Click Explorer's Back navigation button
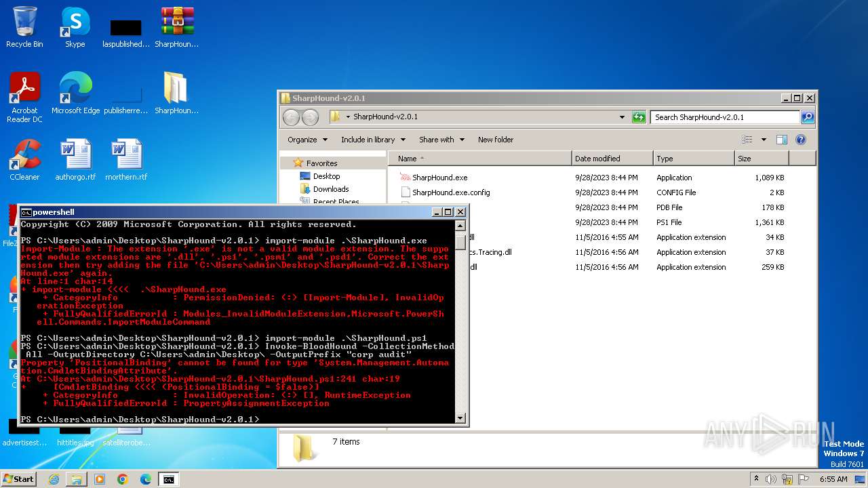 (291, 117)
